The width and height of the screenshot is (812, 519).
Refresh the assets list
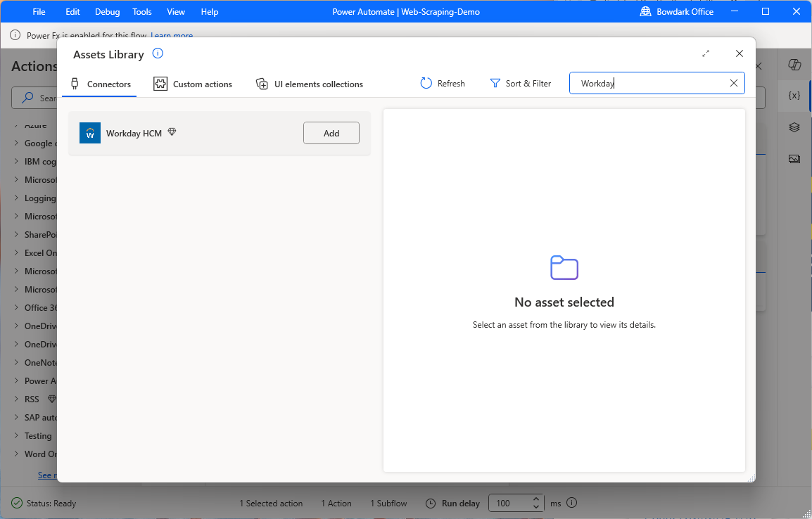[x=443, y=83]
